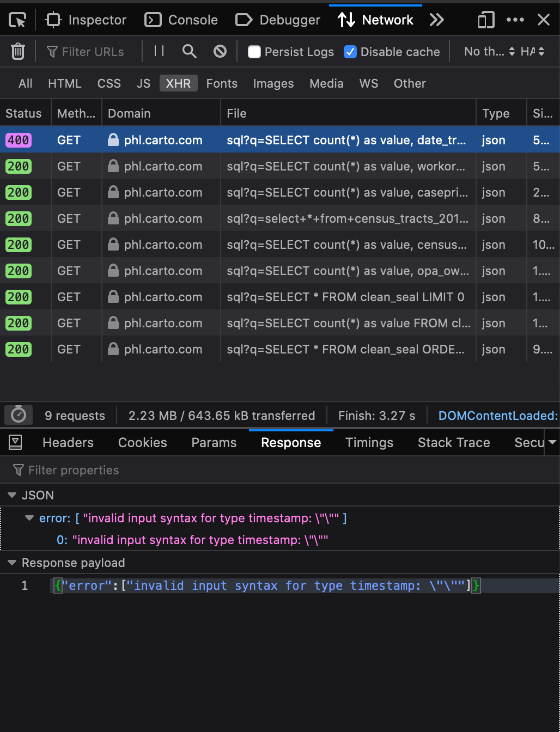
Task: Open the Response details tab
Action: pyautogui.click(x=291, y=442)
